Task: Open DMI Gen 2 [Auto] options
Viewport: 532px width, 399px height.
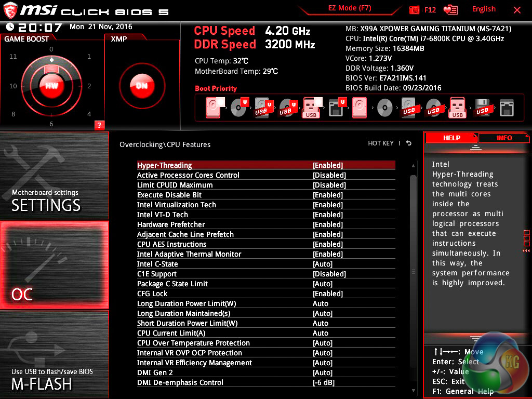Action: pos(266,373)
